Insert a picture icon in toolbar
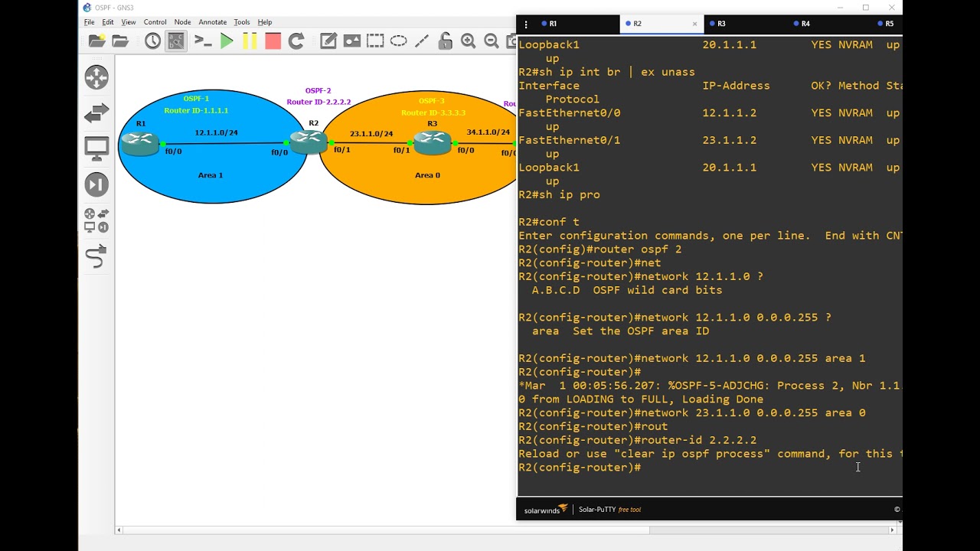980x551 pixels. click(352, 41)
